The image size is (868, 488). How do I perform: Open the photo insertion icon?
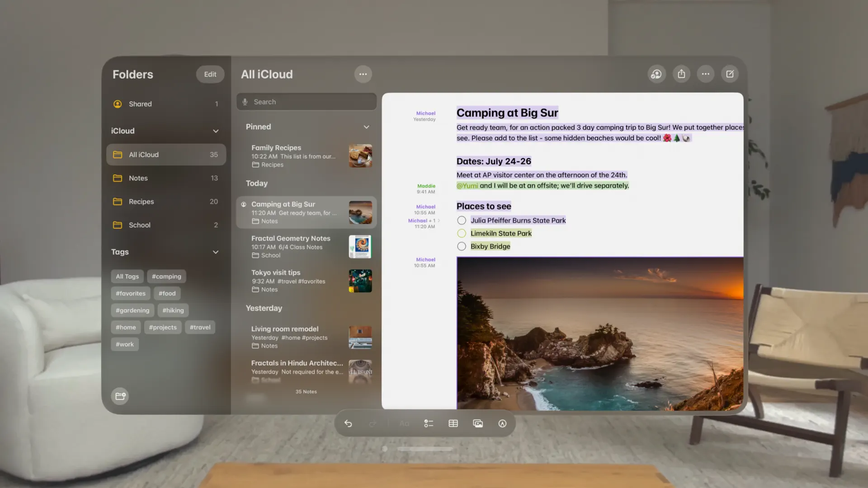[x=477, y=423]
